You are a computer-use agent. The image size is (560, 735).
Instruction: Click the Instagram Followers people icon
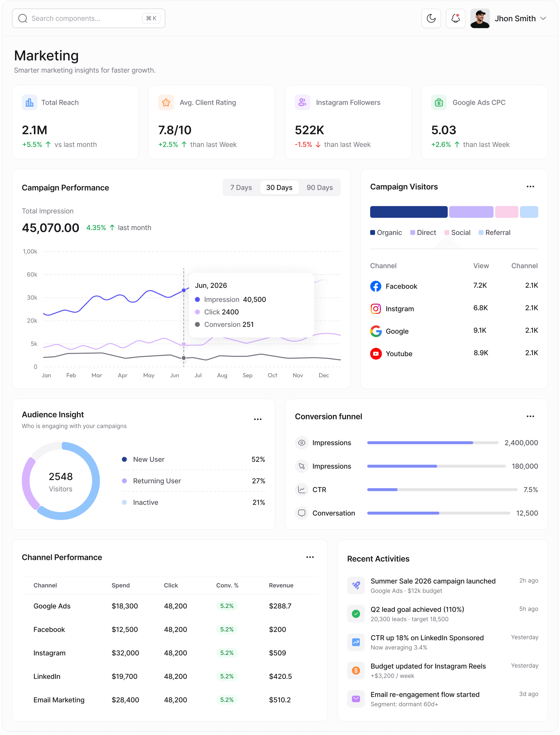pos(302,102)
